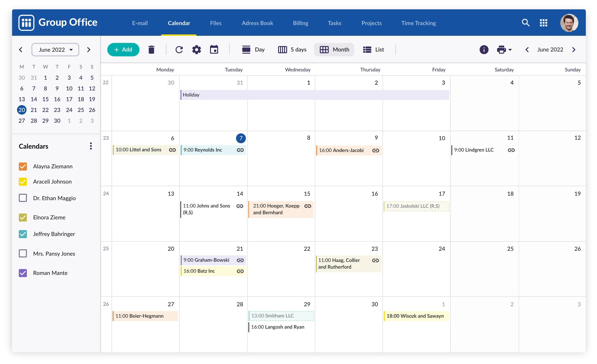Viewport: 597px width, 364px height.
Task: Click the subscribe calendar icon
Action: (214, 49)
